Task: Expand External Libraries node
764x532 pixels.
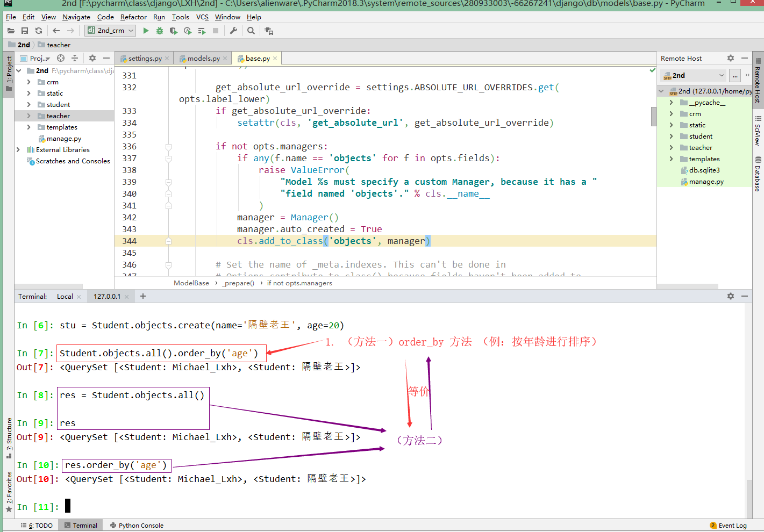Action: (x=18, y=150)
